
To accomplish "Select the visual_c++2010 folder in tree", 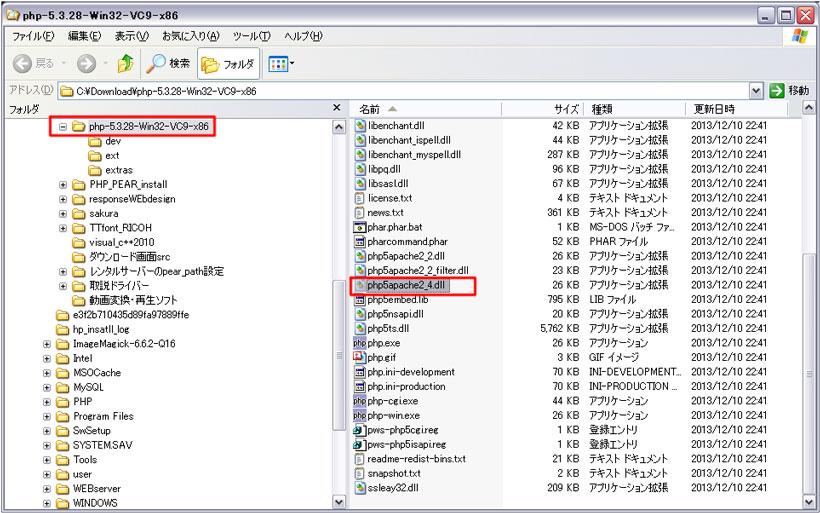I will pos(113,243).
